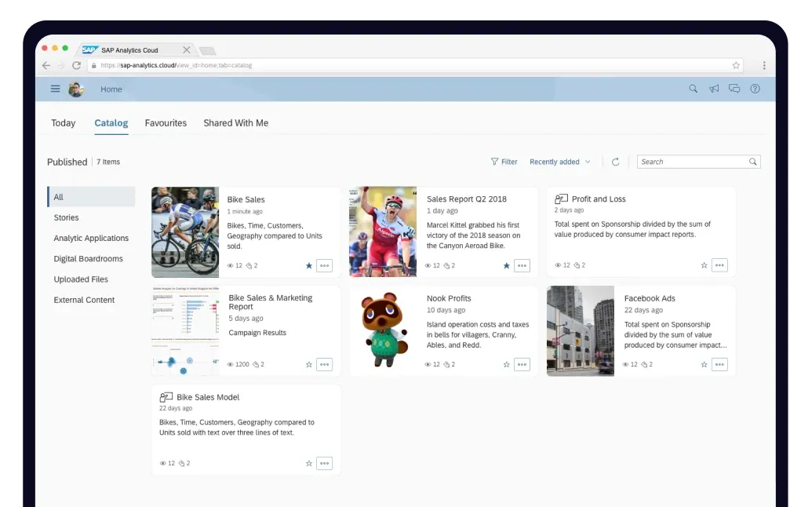Open the Shared With Me tab
The width and height of the screenshot is (812, 507).
click(235, 123)
